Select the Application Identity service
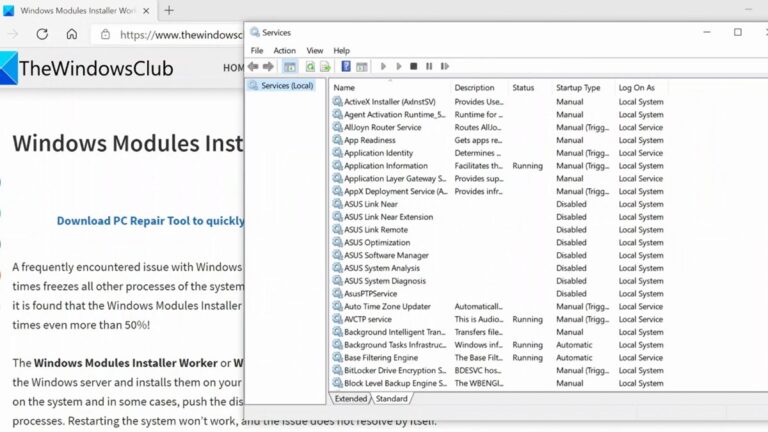The image size is (768, 432). click(498, 153)
